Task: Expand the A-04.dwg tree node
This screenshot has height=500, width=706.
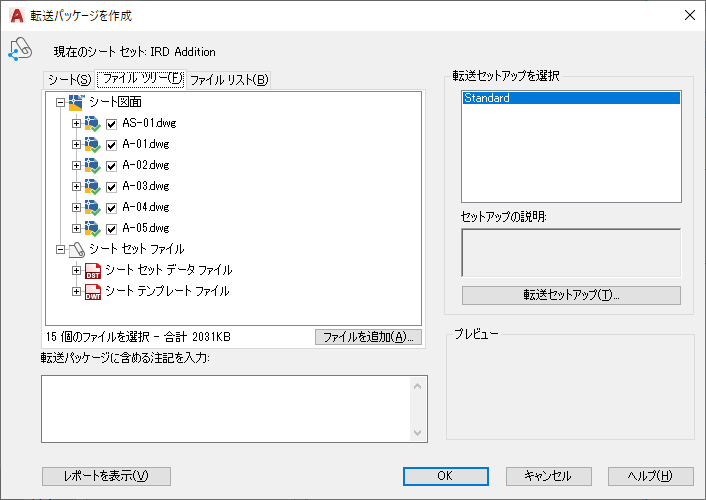Action: pyautogui.click(x=77, y=208)
